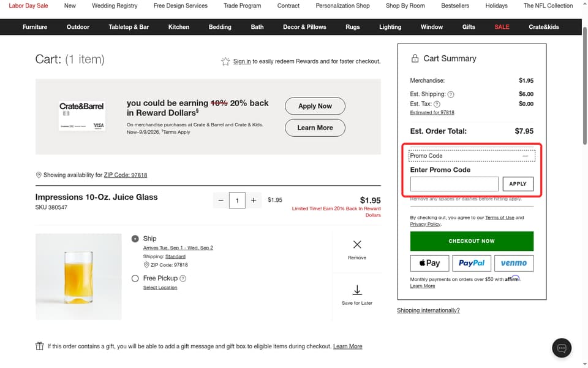Image resolution: width=588 pixels, height=368 pixels.
Task: Open the Tabletop & Bar menu
Action: 129,27
